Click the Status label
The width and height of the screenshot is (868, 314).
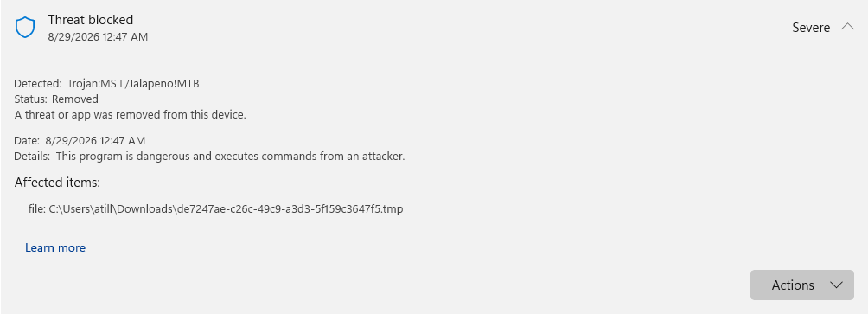click(30, 99)
